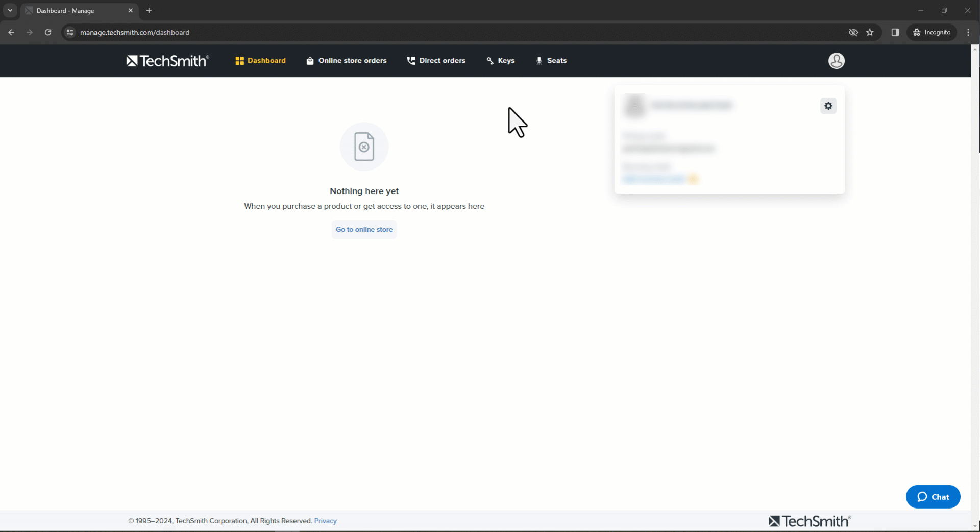Image resolution: width=980 pixels, height=532 pixels.
Task: Start a support Chat
Action: [x=933, y=497]
